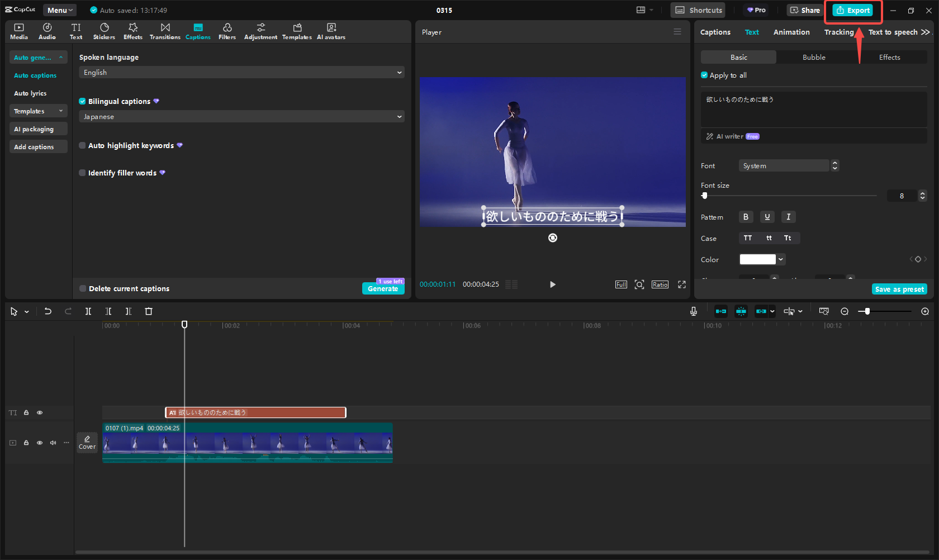Viewport: 939px width, 560px height.
Task: Expand the Templates sidebar section
Action: point(38,111)
